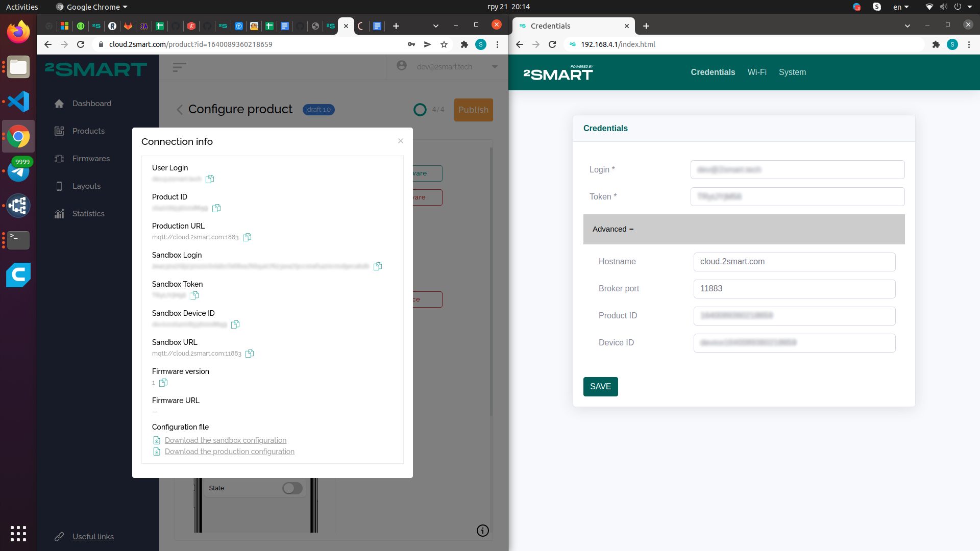The height and width of the screenshot is (551, 980).
Task: Select the Credentials nav tab
Action: click(713, 72)
